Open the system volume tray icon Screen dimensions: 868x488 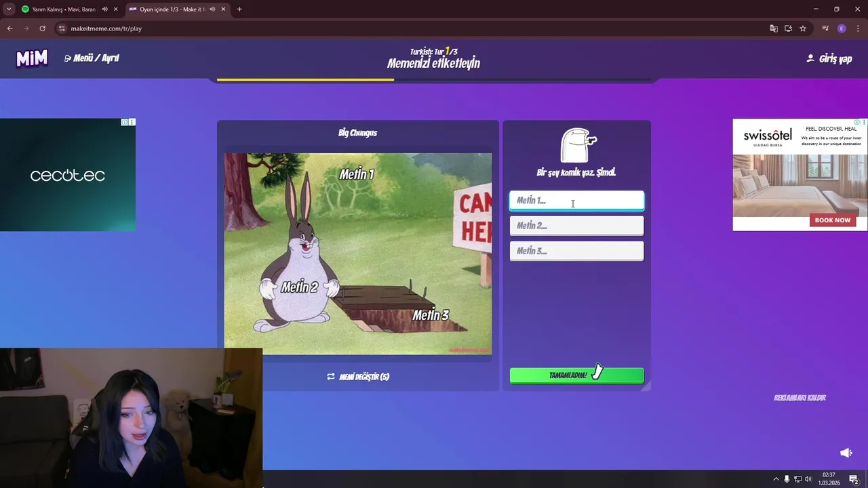[x=808, y=479]
